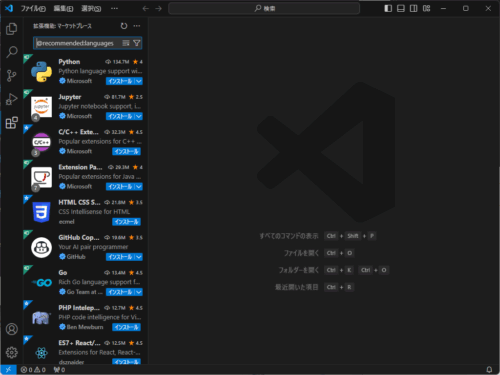Open the Explorer view in activity bar
The width and height of the screenshot is (500, 375).
click(12, 29)
